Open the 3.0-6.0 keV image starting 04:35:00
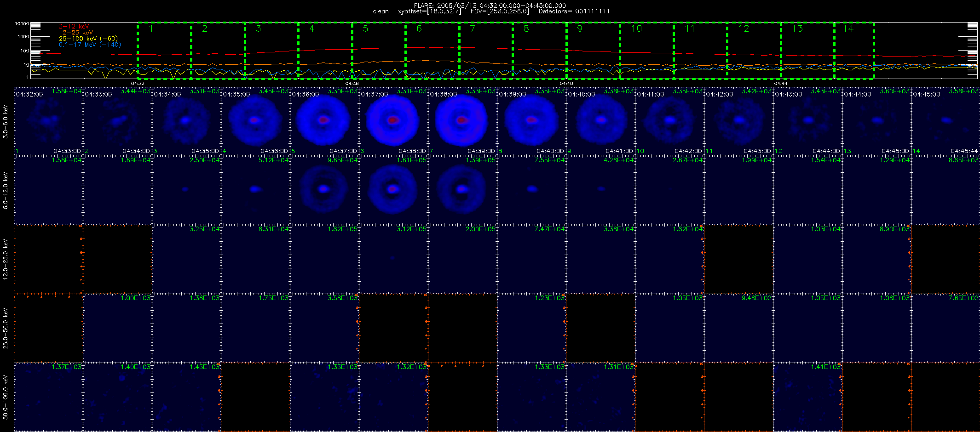This screenshot has height=432, width=980. (x=255, y=121)
